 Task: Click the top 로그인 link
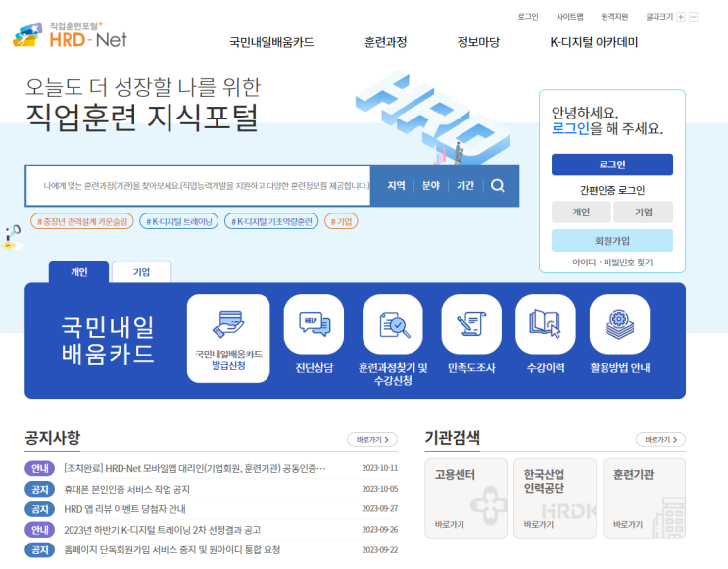pos(528,17)
